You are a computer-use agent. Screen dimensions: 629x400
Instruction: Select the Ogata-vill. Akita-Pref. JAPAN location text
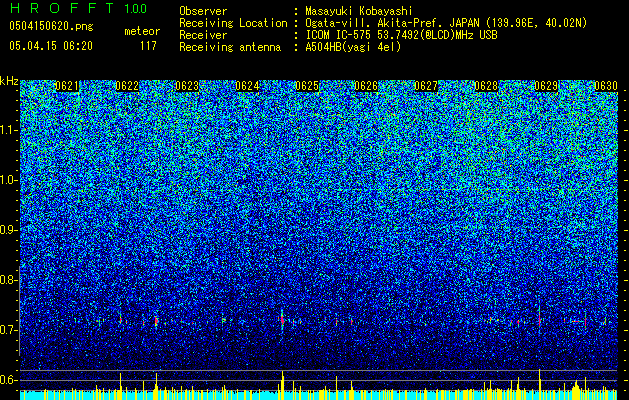446,23
